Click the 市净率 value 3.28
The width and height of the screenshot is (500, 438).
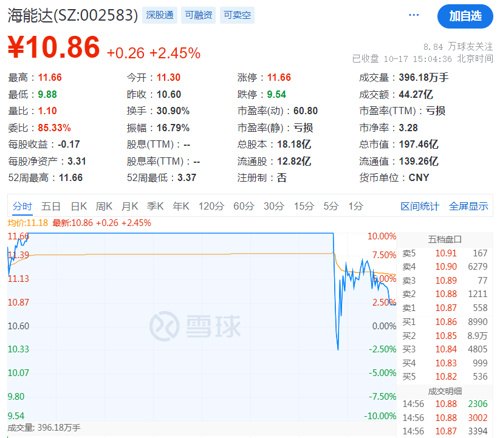408,128
